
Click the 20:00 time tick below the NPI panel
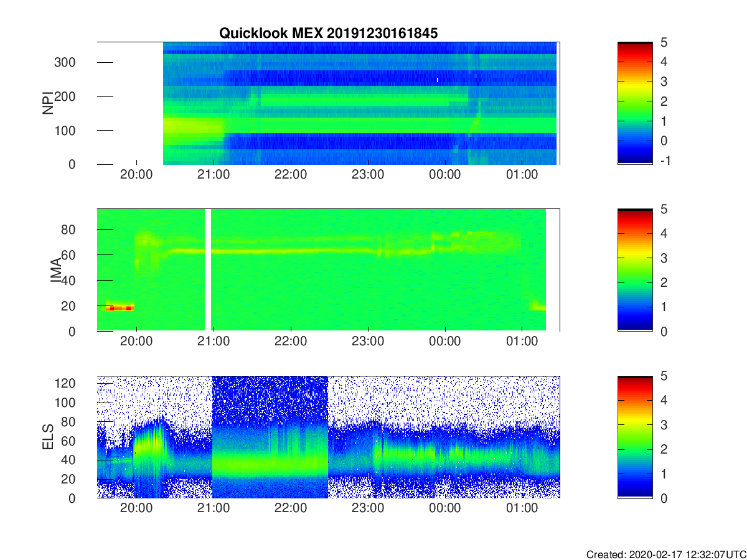point(136,175)
